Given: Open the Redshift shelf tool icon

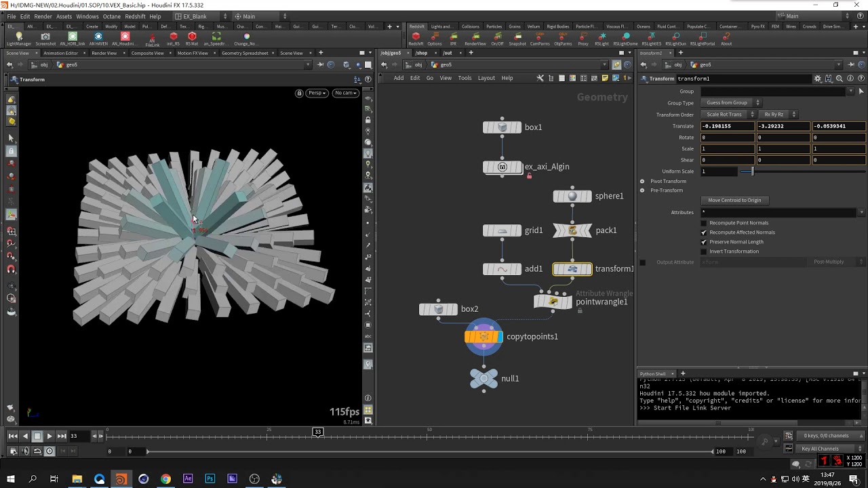Looking at the screenshot, I should [x=416, y=38].
